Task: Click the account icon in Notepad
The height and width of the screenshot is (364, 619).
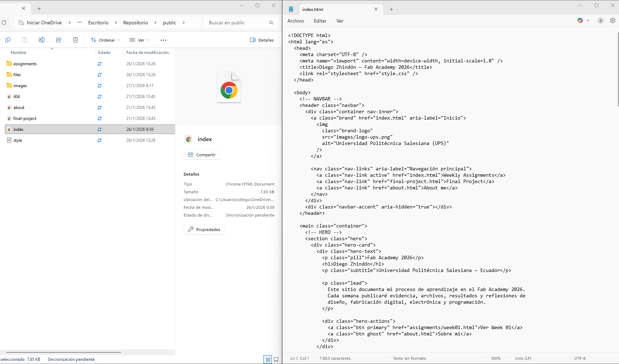Action: (x=600, y=20)
